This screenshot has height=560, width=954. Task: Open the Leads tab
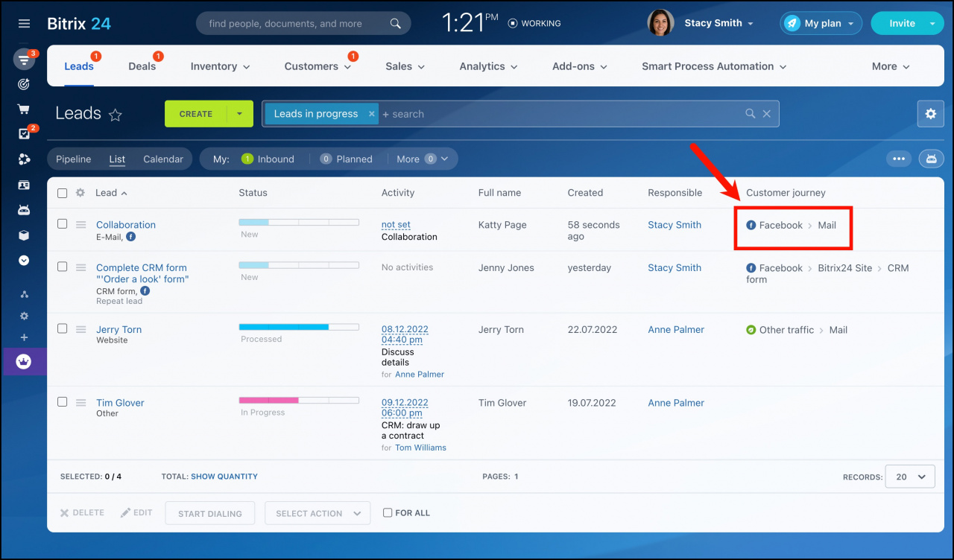click(78, 66)
